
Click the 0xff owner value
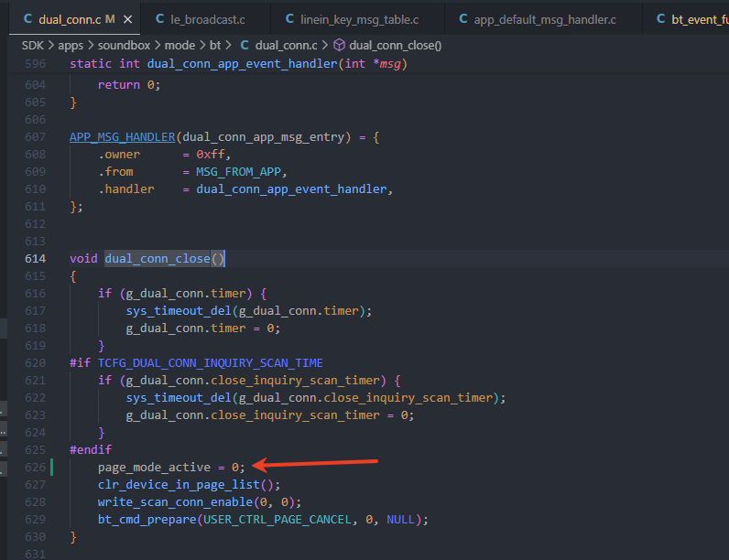[210, 154]
